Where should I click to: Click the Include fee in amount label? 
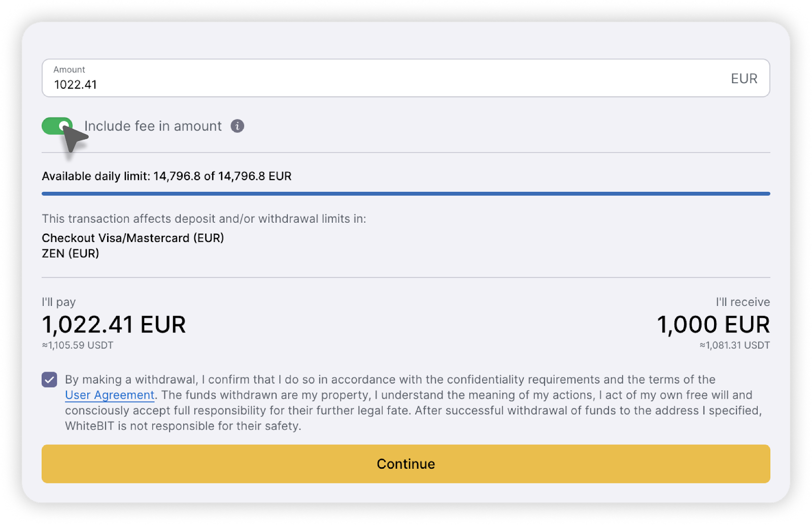pos(153,126)
